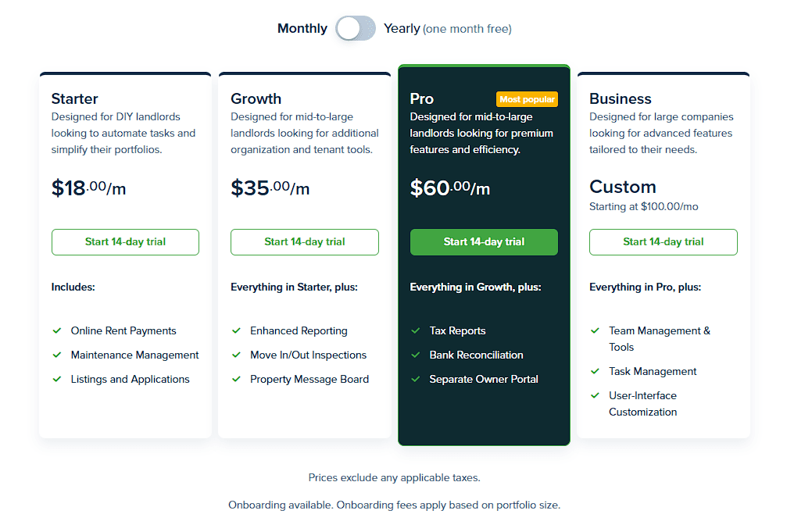This screenshot has height=532, width=787.
Task: Start the Pro plan 14-day trial
Action: (484, 242)
